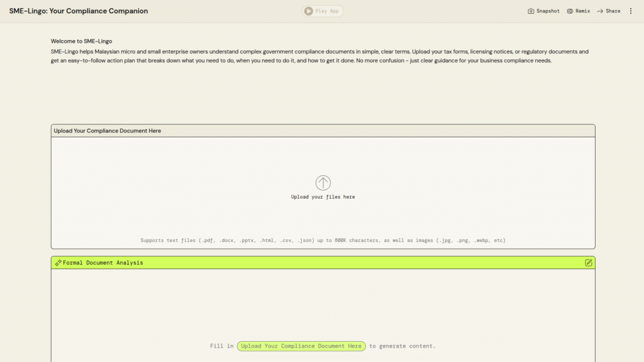Click the supported file types note
The image size is (644, 362).
click(x=323, y=240)
